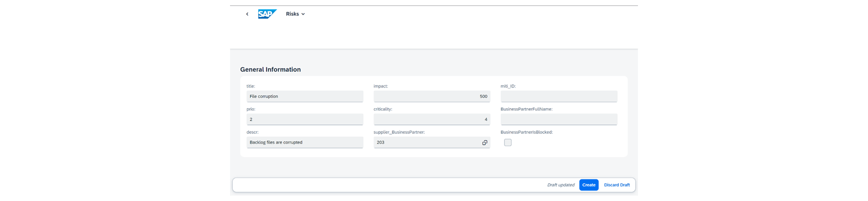Click the empty miti_ID field
Image resolution: width=868 pixels, height=201 pixels.
(x=559, y=96)
